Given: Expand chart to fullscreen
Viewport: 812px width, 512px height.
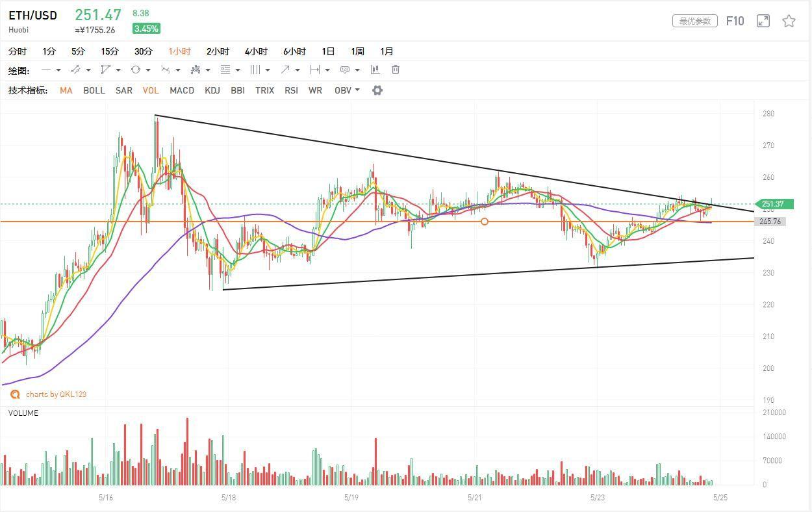Looking at the screenshot, I should click(x=763, y=21).
